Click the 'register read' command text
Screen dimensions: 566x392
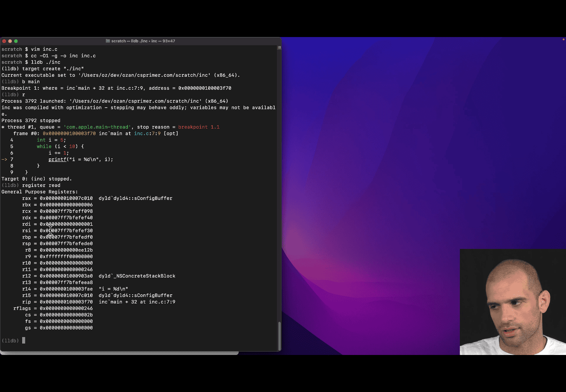[41, 186]
